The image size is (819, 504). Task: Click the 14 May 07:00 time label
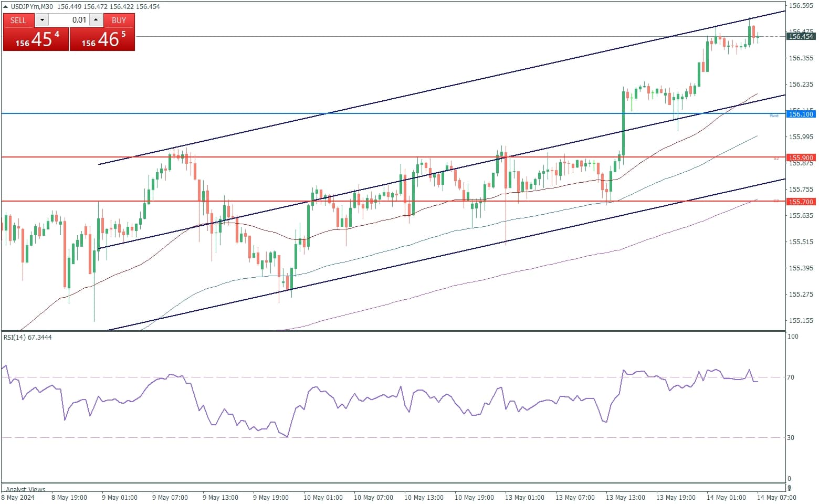(776, 498)
